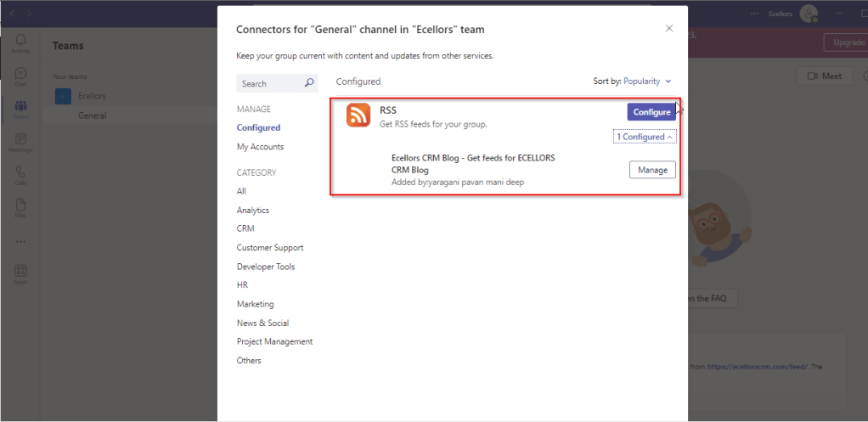Open Apps from the left rail

pos(20,273)
